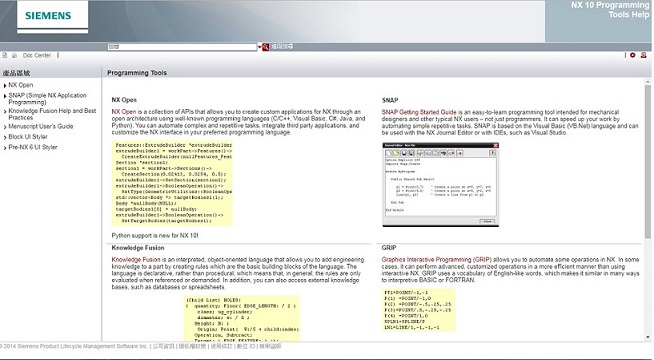Click the SNAP Journal Editor screenshot thumbnail
654x360 pixels.
[x=440, y=184]
